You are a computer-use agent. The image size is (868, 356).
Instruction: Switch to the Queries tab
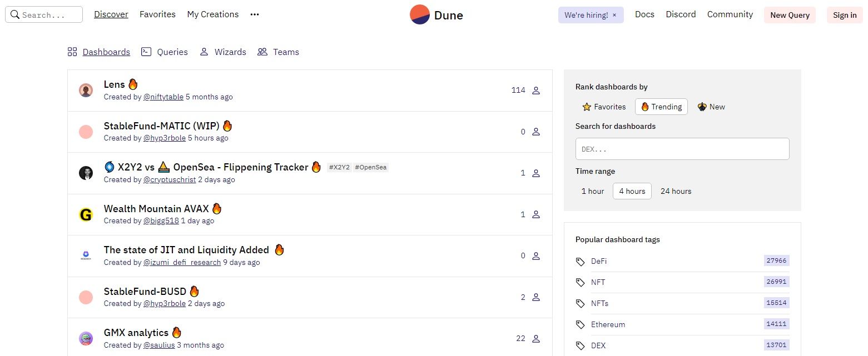point(172,52)
